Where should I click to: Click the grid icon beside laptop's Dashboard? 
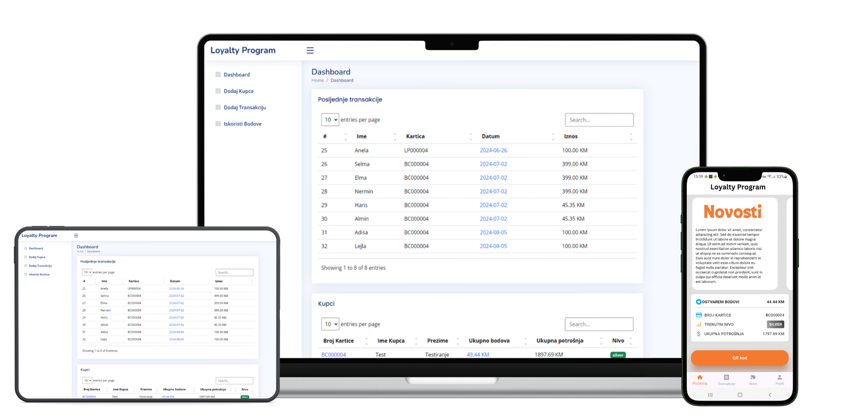(218, 75)
